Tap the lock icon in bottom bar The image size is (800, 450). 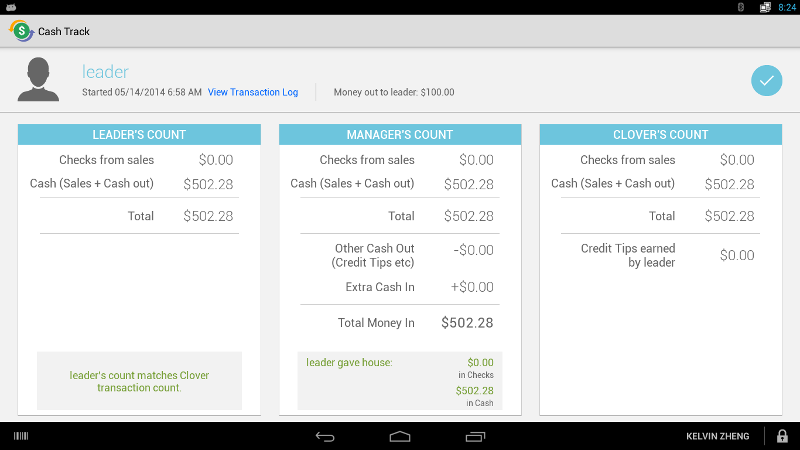tap(782, 436)
